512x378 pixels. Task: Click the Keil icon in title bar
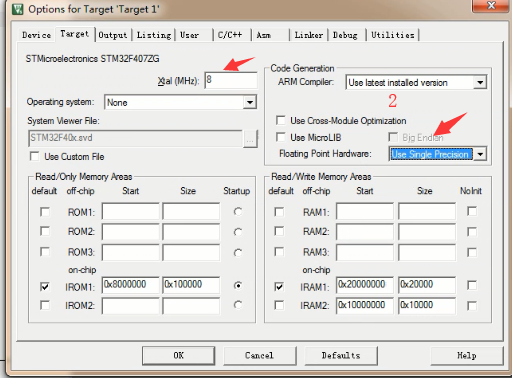click(x=17, y=9)
